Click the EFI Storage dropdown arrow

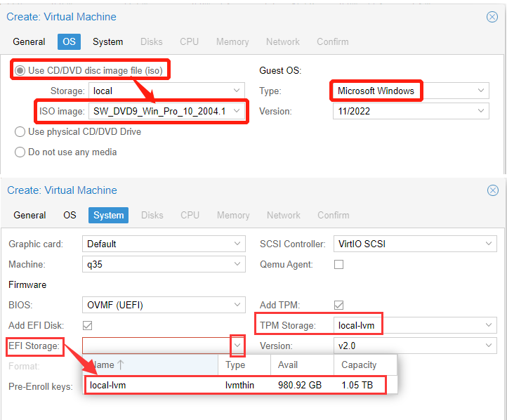click(x=237, y=346)
